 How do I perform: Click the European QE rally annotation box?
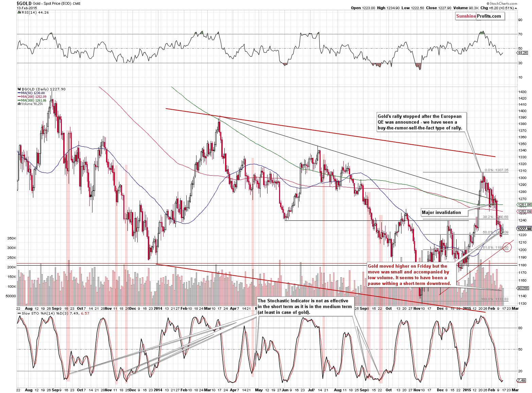[x=422, y=122]
